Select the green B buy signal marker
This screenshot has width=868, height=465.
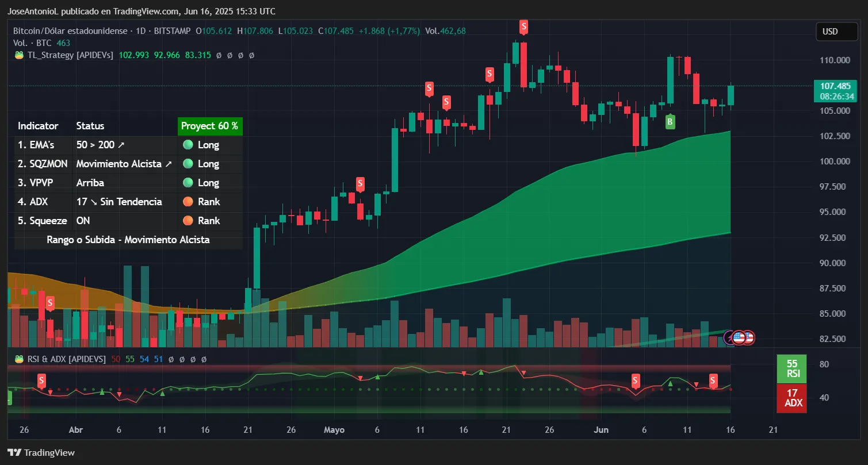click(670, 122)
